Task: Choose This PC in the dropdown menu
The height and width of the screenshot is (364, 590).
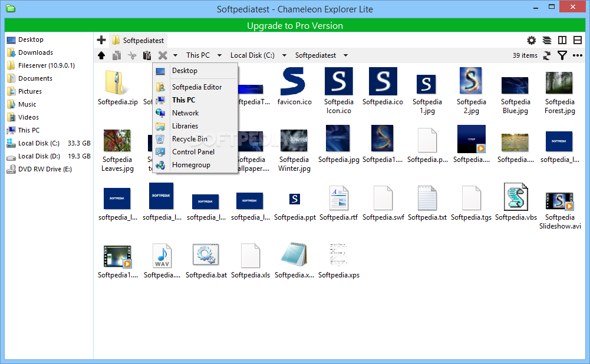Action: [195, 100]
